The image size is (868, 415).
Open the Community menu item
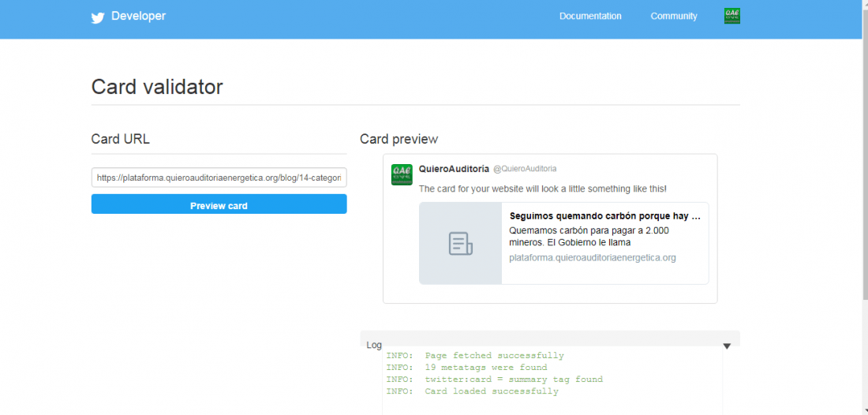tap(674, 16)
